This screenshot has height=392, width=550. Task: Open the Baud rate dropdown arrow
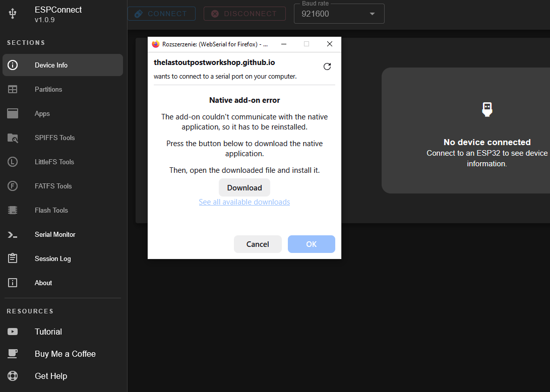372,14
